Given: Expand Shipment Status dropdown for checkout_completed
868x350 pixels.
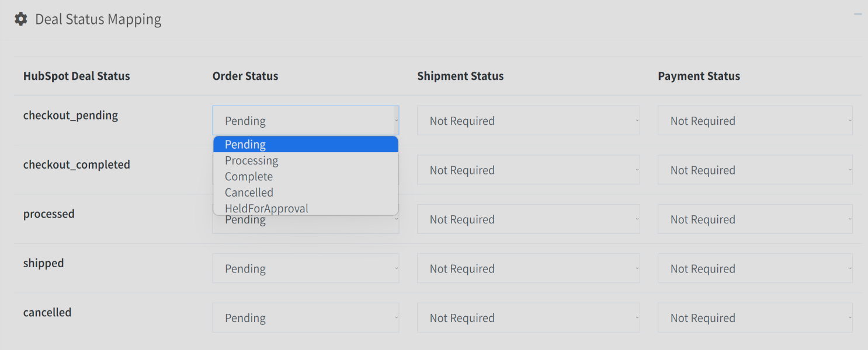Looking at the screenshot, I should [x=528, y=170].
